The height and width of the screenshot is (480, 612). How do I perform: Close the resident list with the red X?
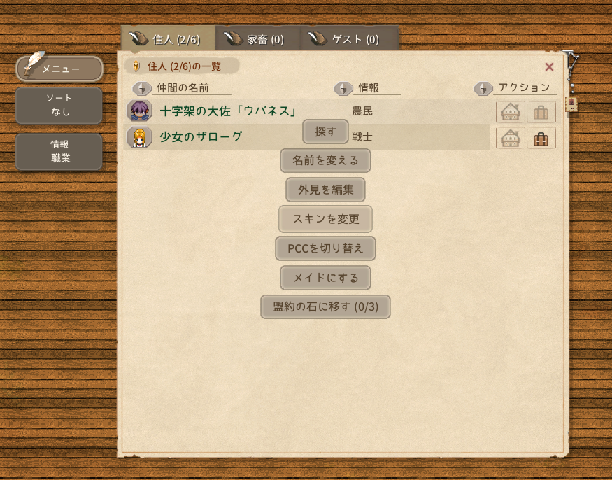[x=549, y=67]
